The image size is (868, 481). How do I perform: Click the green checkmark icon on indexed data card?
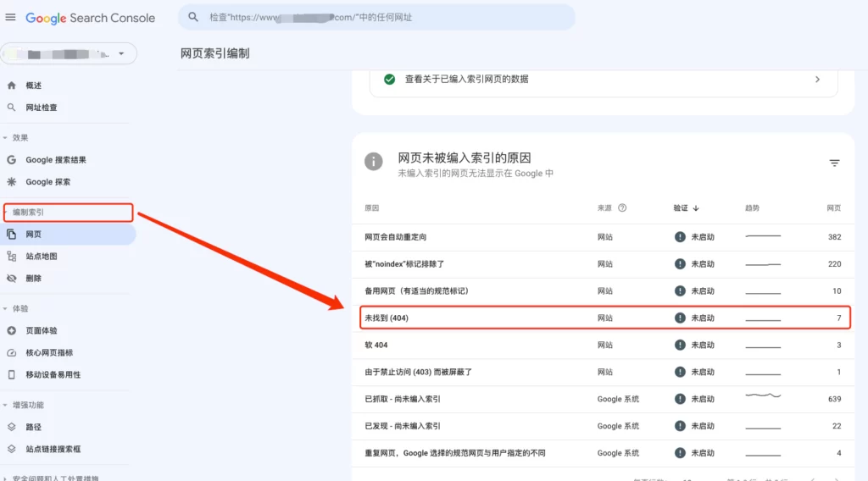coord(390,79)
